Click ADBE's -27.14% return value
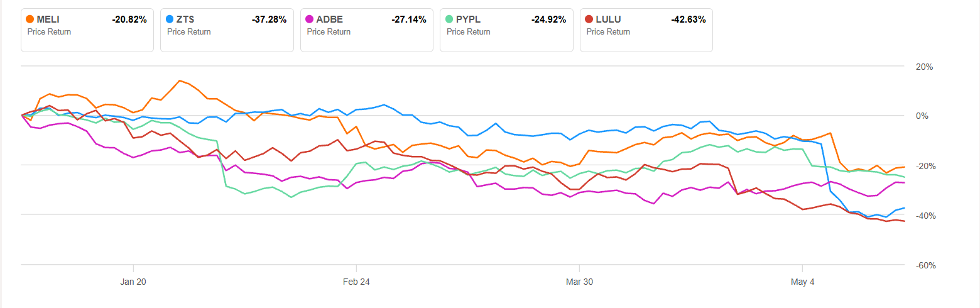The height and width of the screenshot is (308, 980). [408, 19]
